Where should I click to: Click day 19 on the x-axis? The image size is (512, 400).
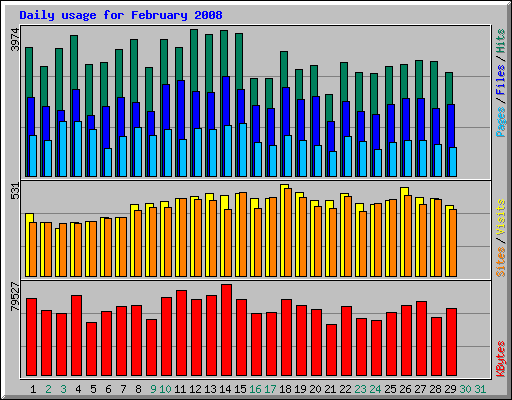coord(300,389)
